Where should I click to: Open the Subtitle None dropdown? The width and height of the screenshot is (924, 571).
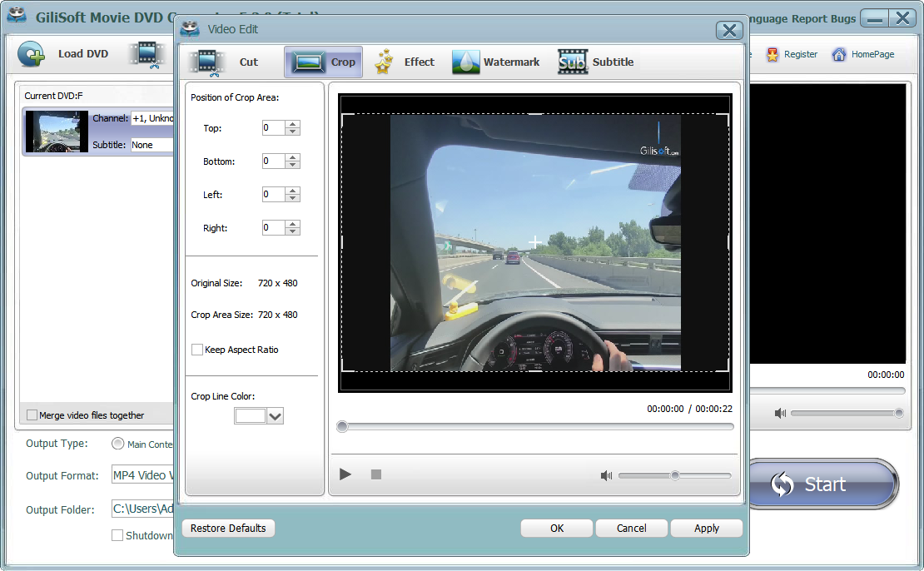[152, 145]
